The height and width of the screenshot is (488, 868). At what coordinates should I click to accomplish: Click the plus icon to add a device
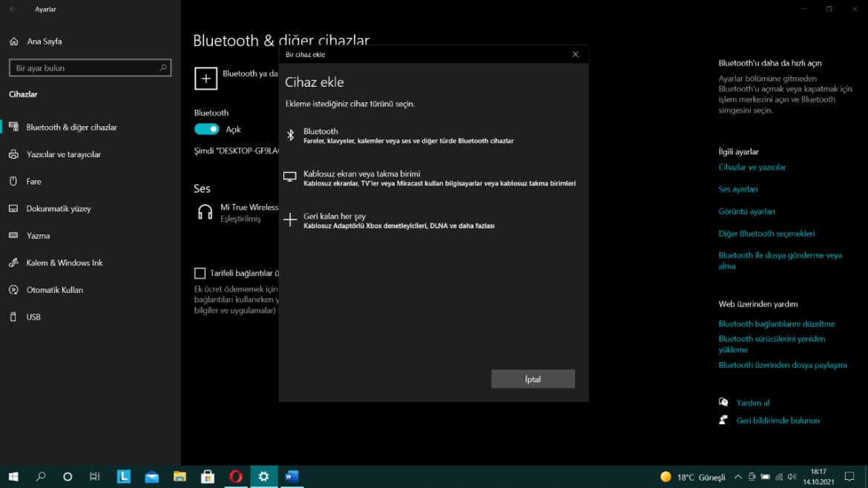click(x=206, y=78)
